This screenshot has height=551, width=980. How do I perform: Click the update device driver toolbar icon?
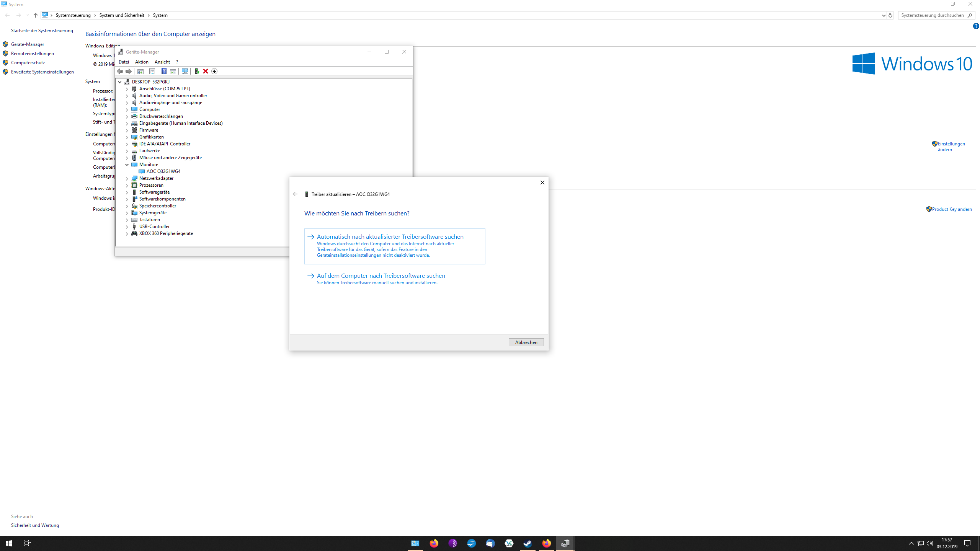[197, 71]
